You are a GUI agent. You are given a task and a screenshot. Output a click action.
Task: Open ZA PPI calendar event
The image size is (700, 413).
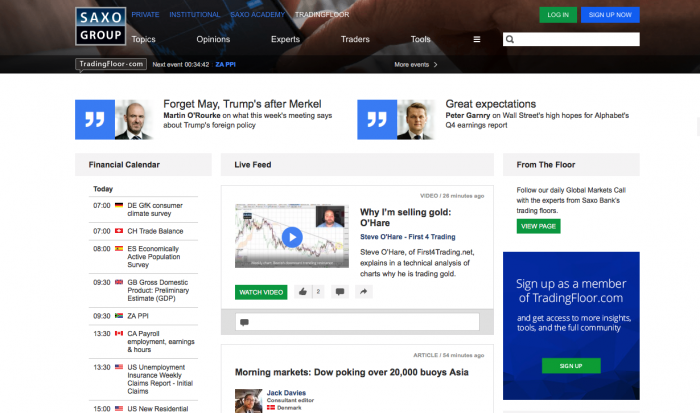(138, 316)
